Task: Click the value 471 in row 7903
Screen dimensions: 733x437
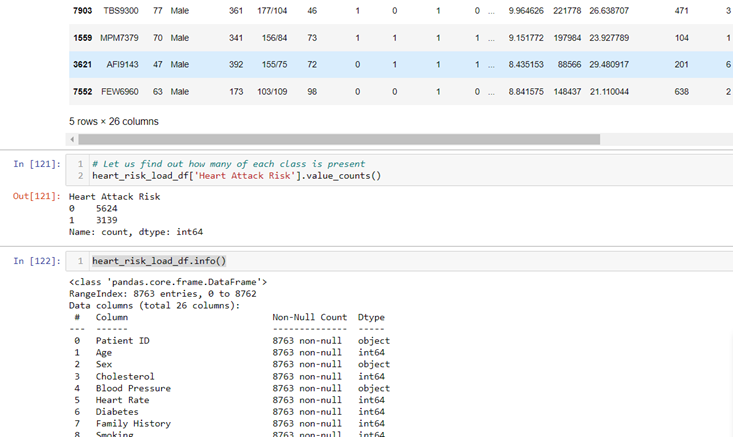Action: 681,11
